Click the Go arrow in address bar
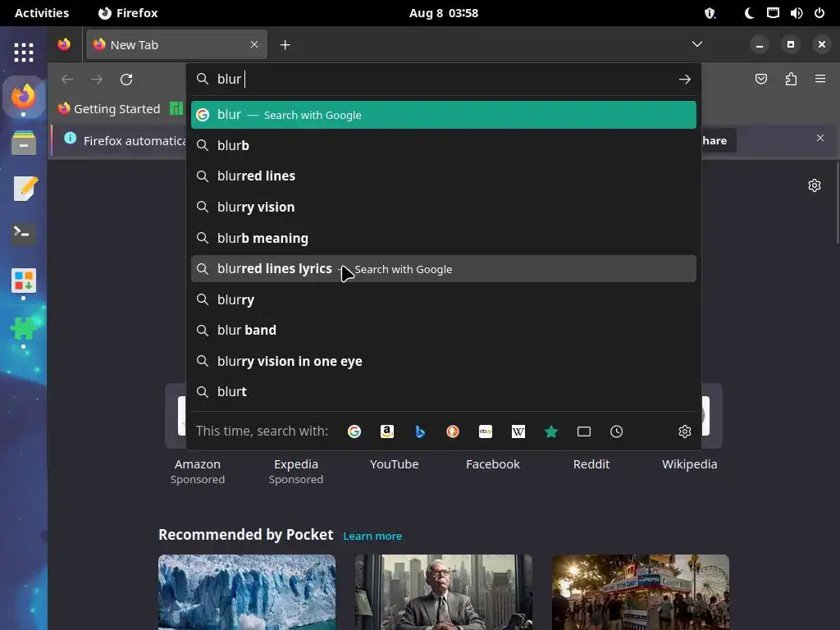This screenshot has width=840, height=630. click(x=685, y=80)
